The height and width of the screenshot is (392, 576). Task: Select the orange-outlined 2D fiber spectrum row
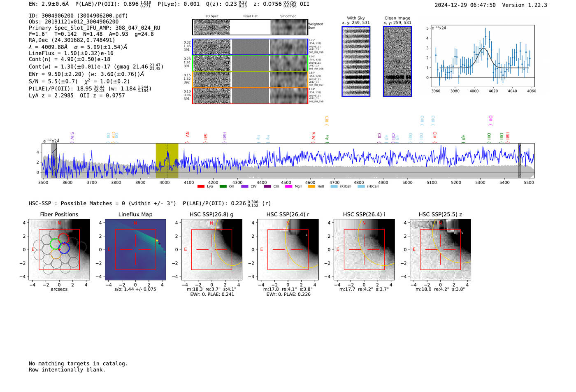[x=250, y=79]
